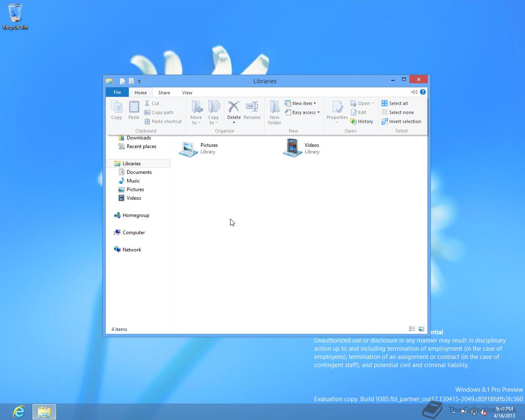Open the ribbon Open dropdown

tap(362, 103)
